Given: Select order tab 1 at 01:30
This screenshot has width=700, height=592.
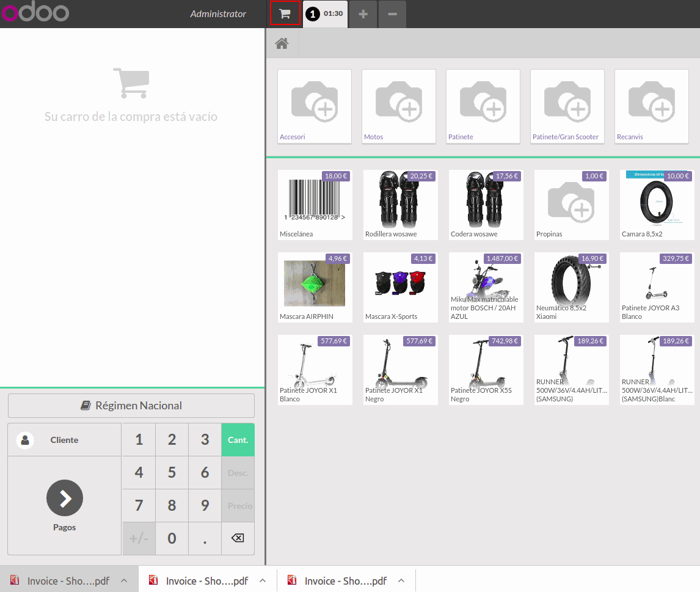Looking at the screenshot, I should click(325, 14).
